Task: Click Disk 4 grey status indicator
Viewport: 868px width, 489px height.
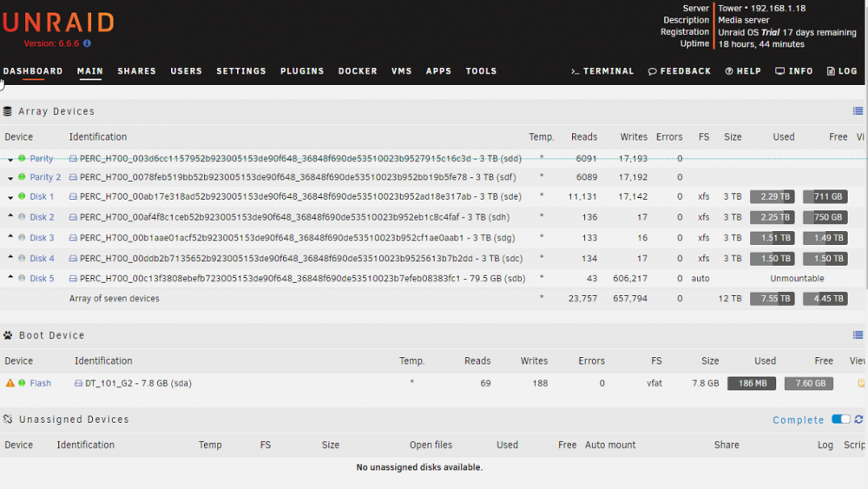Action: 22,258
